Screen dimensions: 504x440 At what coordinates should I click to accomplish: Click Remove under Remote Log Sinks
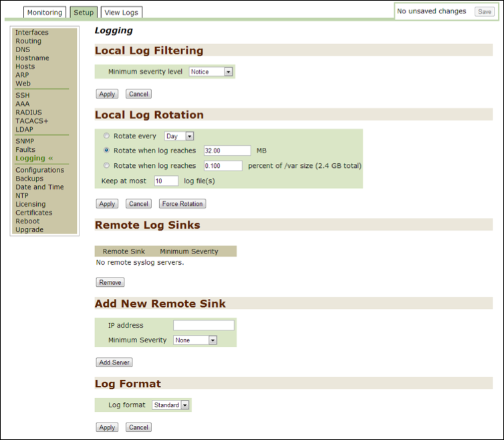(110, 282)
